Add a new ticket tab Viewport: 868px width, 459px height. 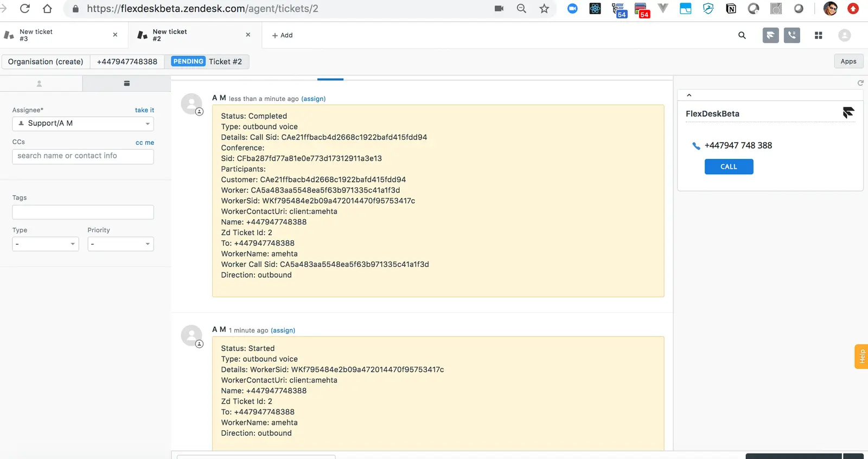point(282,35)
